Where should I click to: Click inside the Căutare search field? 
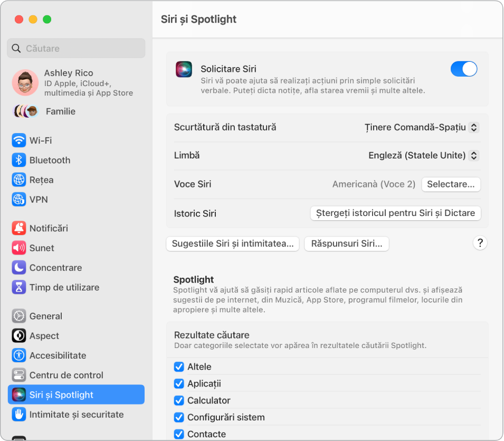point(76,48)
